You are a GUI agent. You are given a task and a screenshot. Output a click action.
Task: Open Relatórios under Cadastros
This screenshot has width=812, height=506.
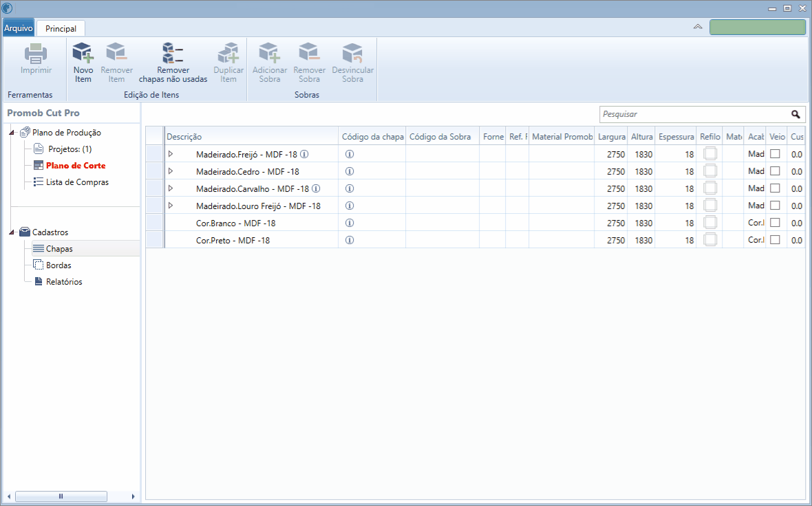[64, 282]
